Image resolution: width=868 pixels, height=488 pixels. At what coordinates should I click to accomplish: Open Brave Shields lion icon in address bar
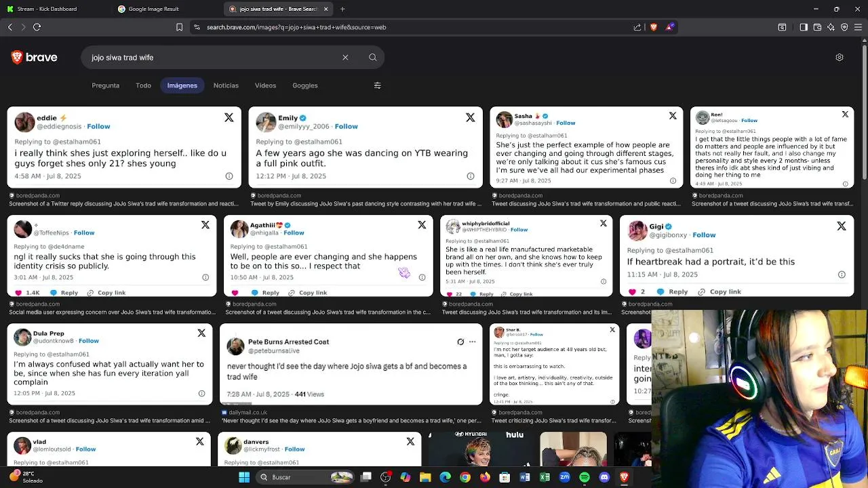tap(654, 27)
